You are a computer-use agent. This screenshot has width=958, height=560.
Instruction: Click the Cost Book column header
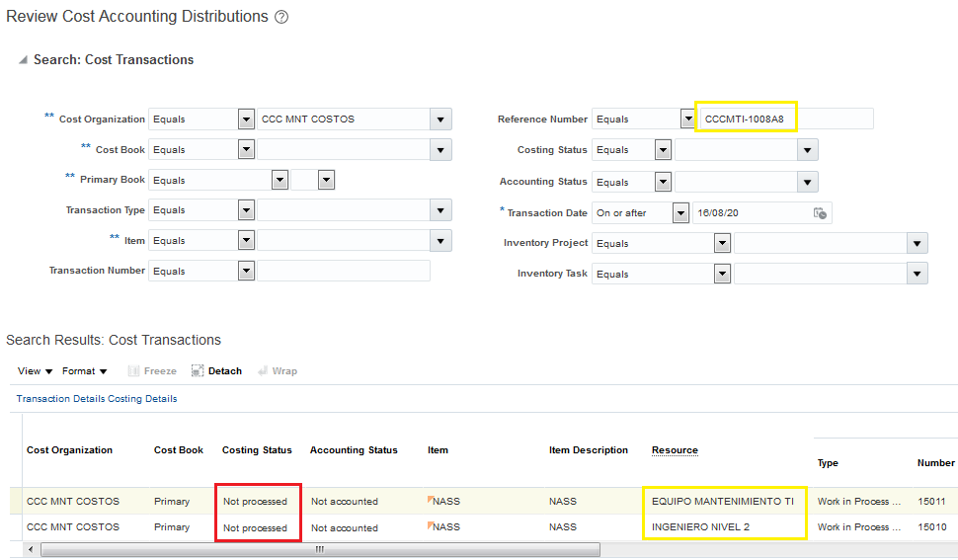point(179,450)
